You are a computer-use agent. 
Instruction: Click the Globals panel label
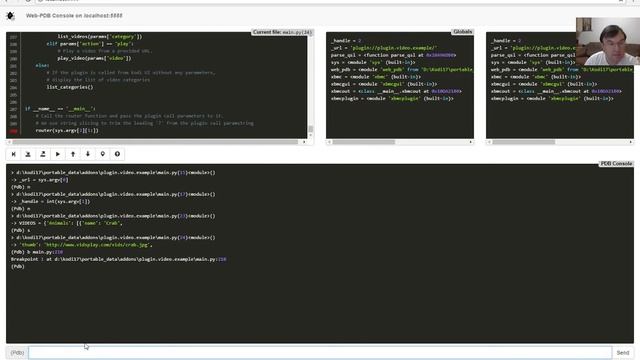[x=462, y=31]
